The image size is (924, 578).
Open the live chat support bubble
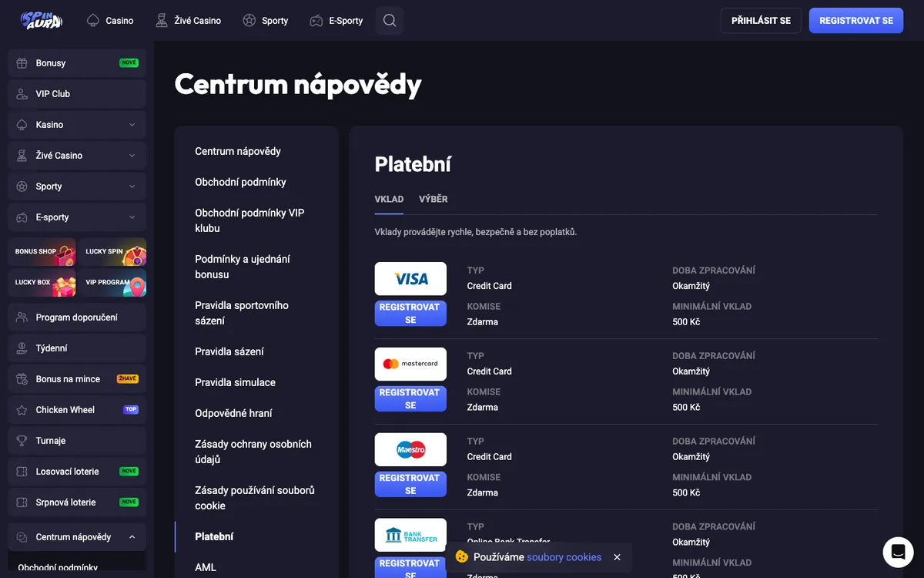click(x=898, y=552)
